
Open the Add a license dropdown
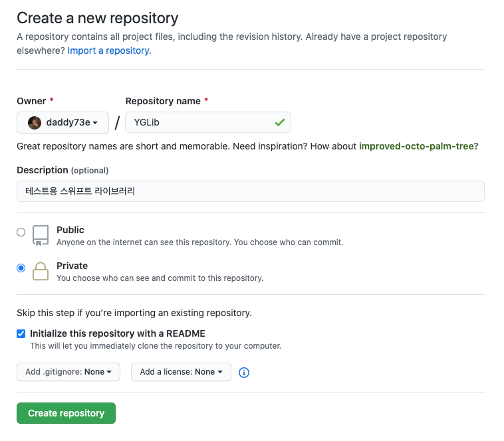pyautogui.click(x=181, y=372)
